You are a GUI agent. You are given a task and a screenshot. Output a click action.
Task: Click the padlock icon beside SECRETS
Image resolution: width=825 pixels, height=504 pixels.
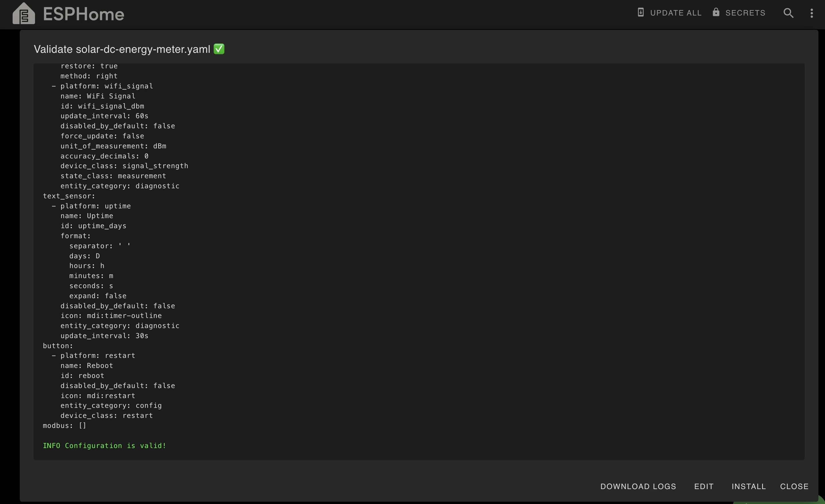pos(716,12)
